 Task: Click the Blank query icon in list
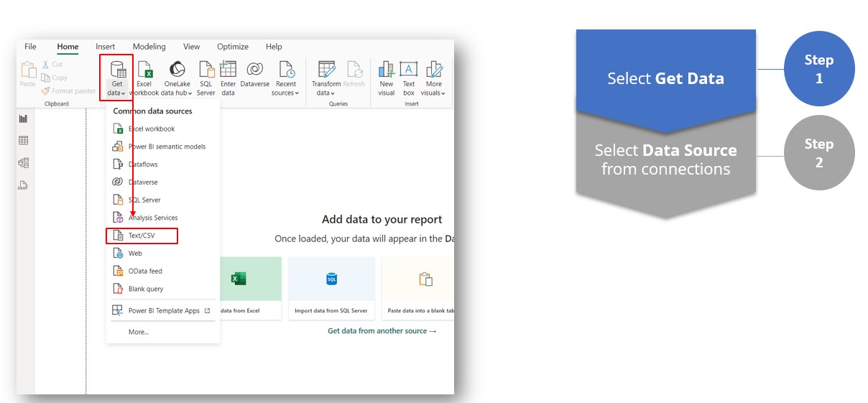[x=118, y=289]
